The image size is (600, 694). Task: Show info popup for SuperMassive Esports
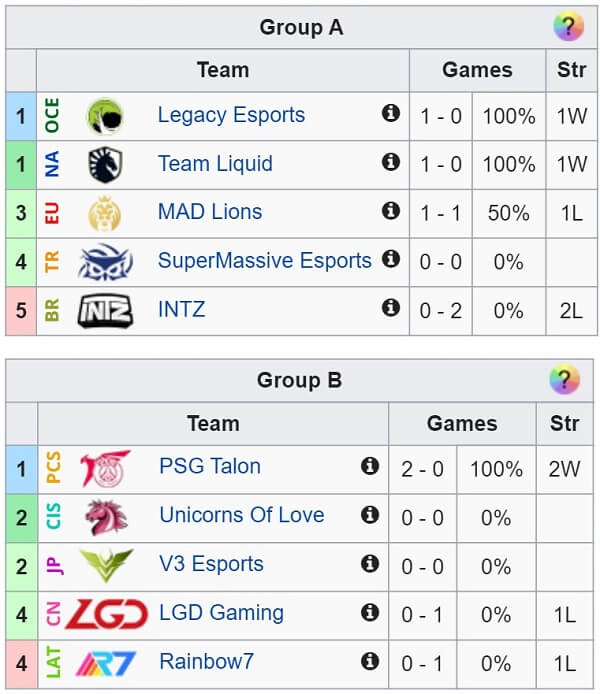391,259
